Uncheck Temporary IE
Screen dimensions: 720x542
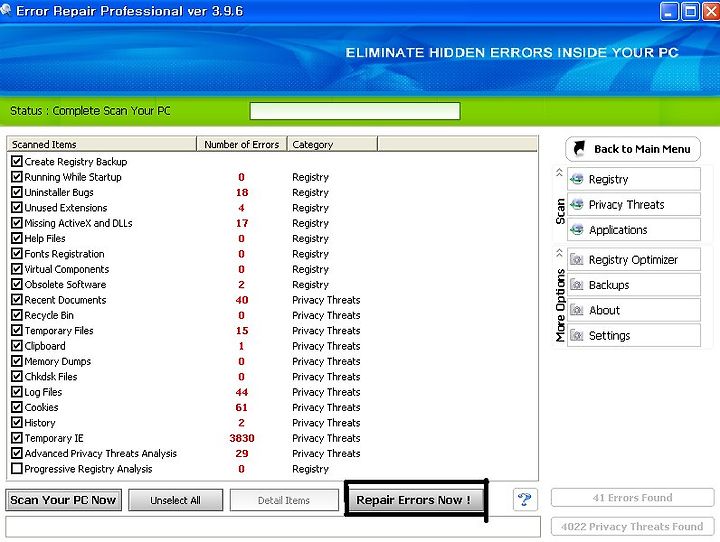(17, 438)
